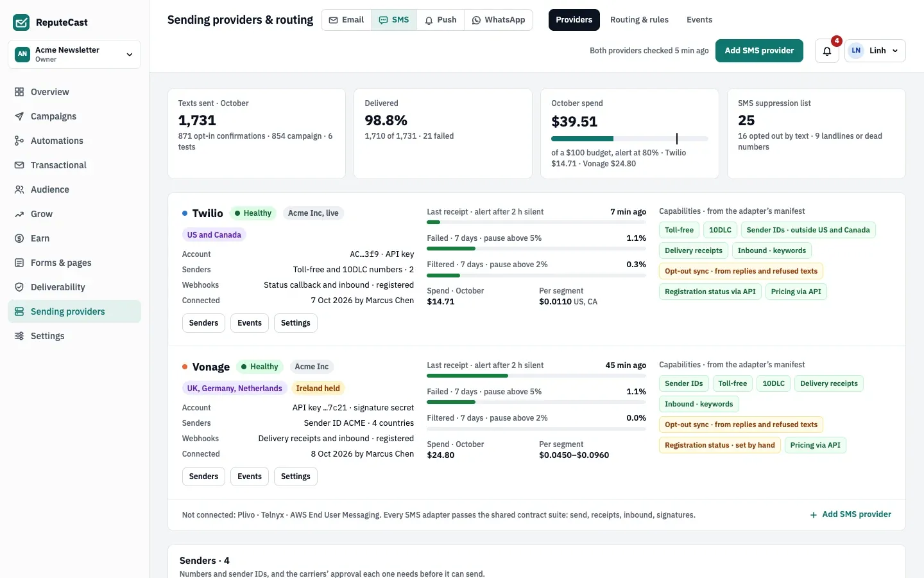Screen dimensions: 924x578
Task: Open the Linh account menu chevron
Action: pos(895,51)
